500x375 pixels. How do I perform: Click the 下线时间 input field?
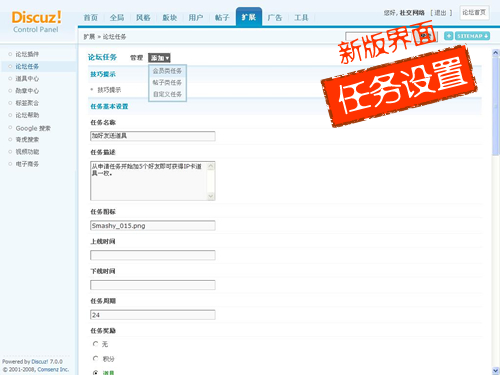[153, 285]
